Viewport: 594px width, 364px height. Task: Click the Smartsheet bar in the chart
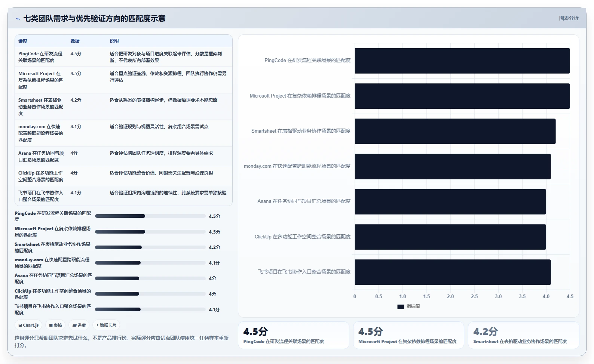(455, 131)
